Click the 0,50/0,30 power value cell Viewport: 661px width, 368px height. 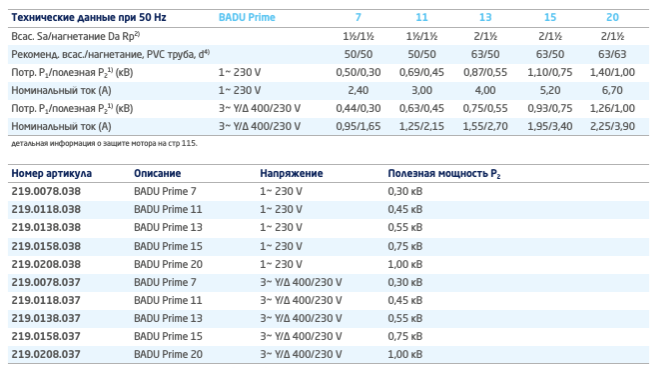358,73
